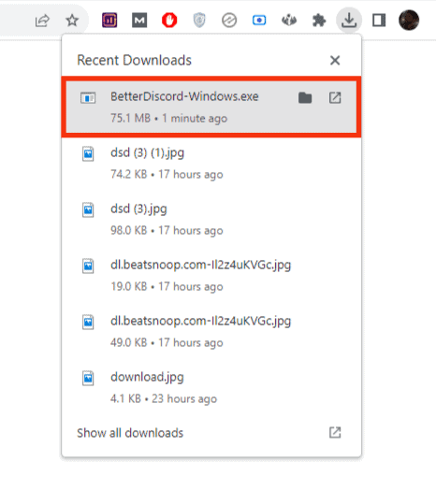This screenshot has height=504, width=436.
Task: Open the grey M extension icon
Action: 139,21
